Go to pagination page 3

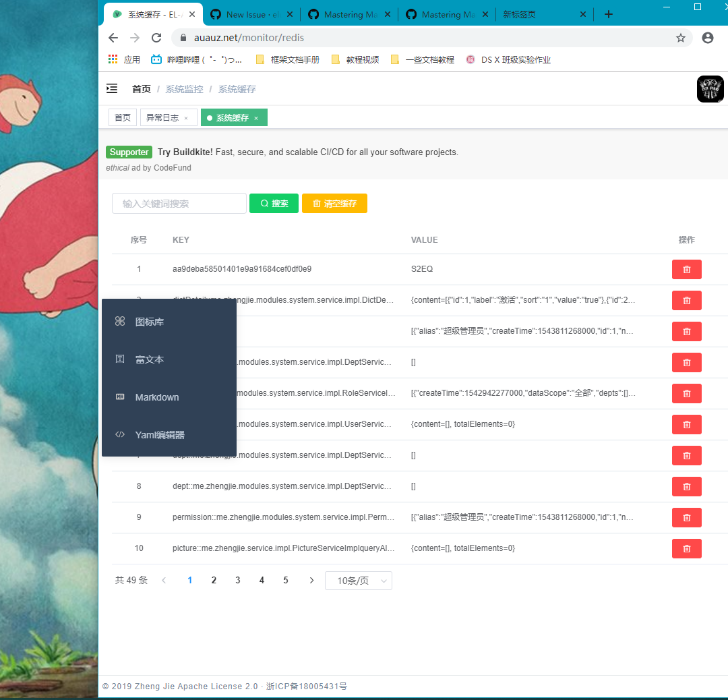[238, 580]
